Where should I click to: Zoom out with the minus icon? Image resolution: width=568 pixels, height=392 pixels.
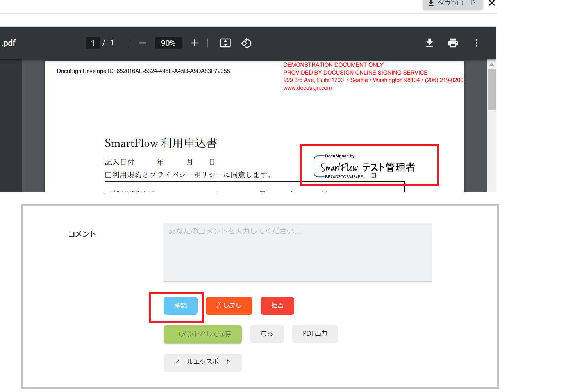(x=142, y=43)
